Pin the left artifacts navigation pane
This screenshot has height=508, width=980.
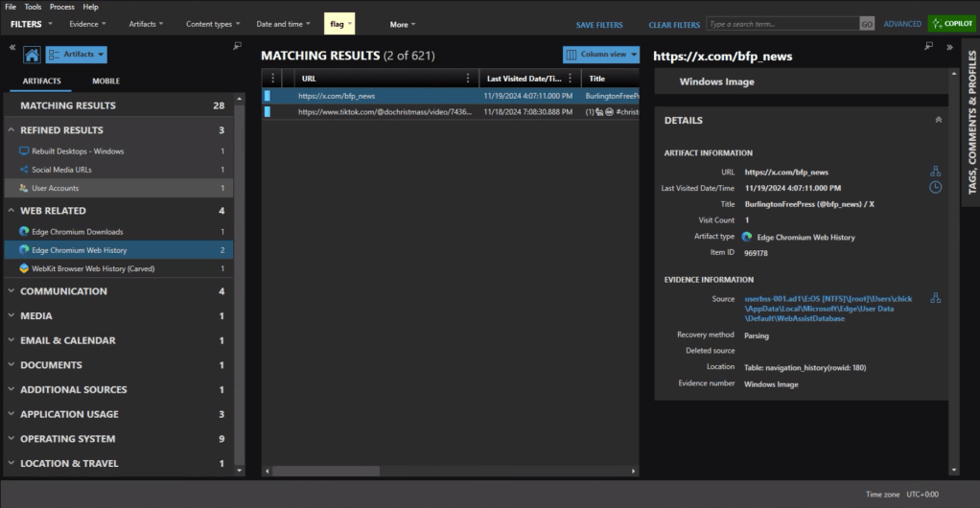[237, 46]
